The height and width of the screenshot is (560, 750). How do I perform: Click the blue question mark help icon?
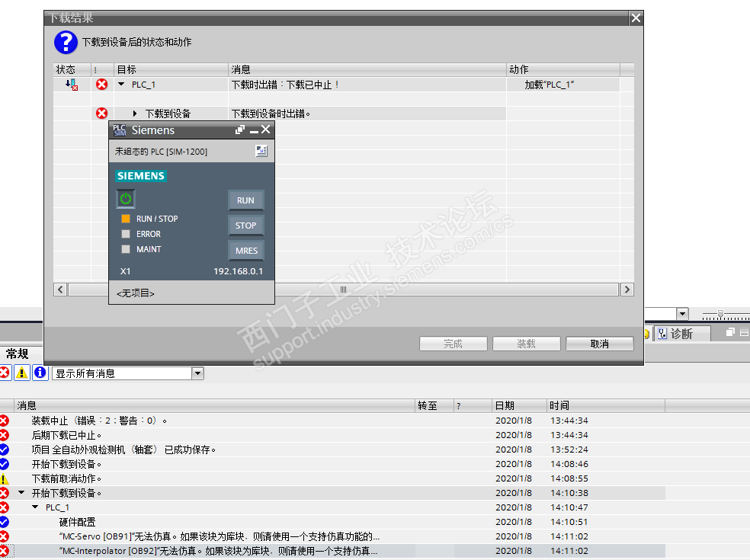tap(66, 43)
